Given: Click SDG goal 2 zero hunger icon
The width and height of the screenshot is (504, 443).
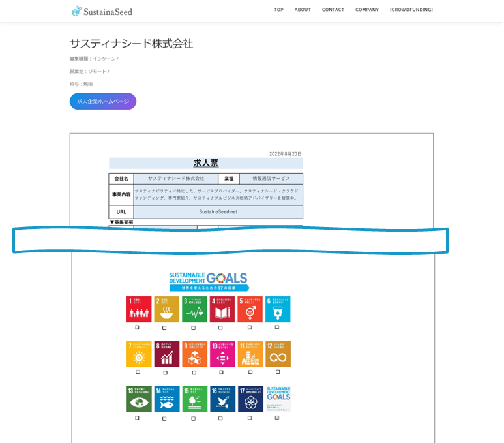Looking at the screenshot, I should 166,309.
